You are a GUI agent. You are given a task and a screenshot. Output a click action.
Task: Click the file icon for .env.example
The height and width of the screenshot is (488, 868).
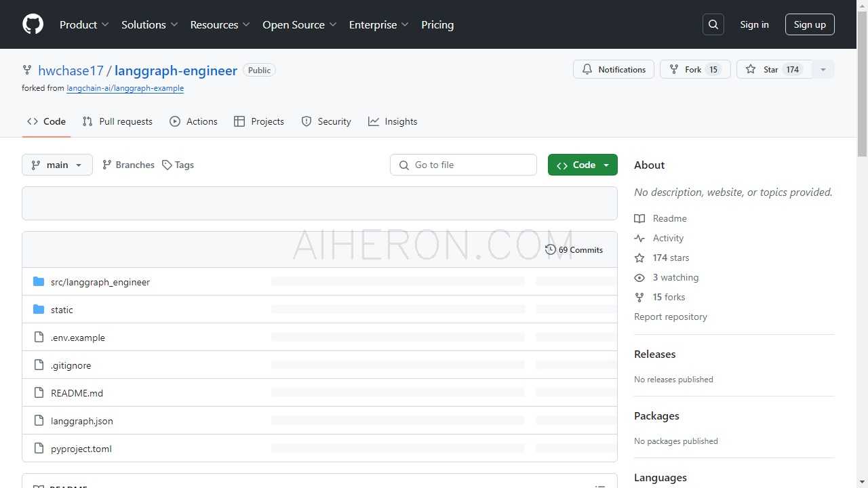[x=39, y=337]
